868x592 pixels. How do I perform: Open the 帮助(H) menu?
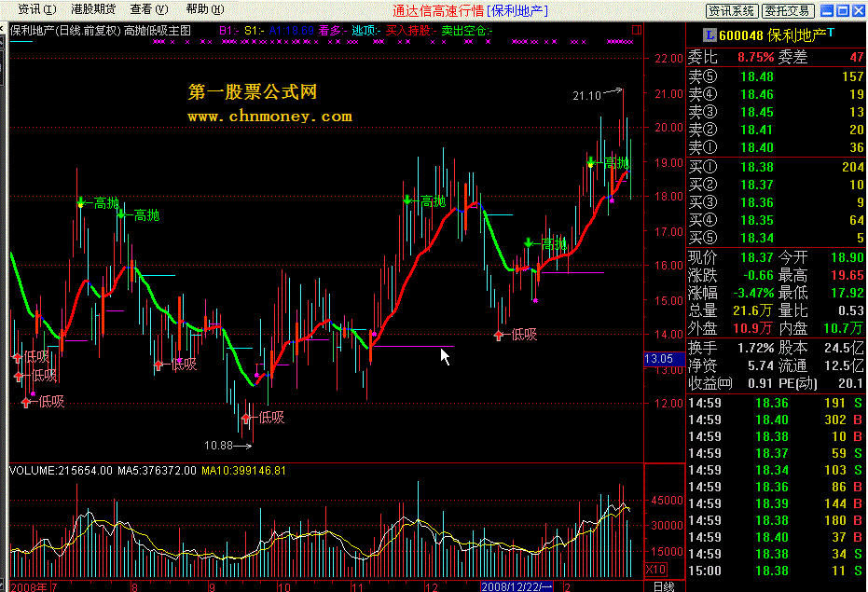205,9
